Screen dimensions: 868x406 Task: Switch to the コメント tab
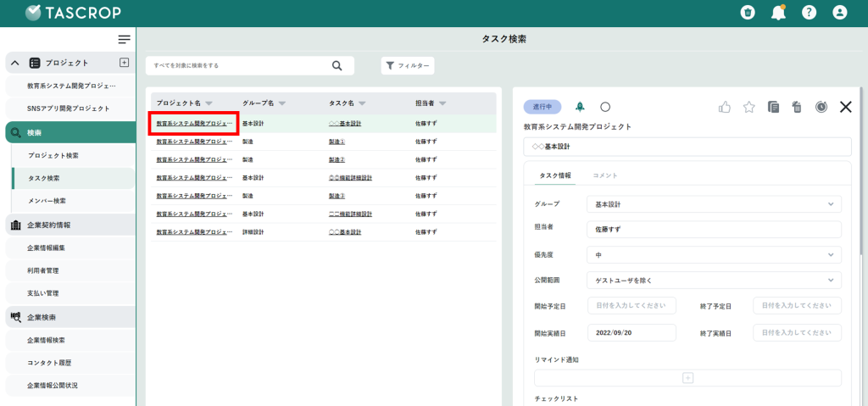click(x=604, y=175)
